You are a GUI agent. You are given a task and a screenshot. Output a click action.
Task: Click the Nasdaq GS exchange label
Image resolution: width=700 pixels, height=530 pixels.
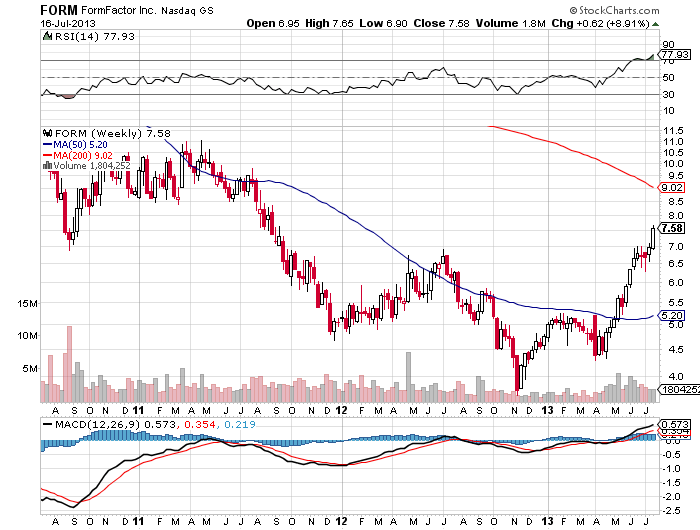pyautogui.click(x=187, y=10)
